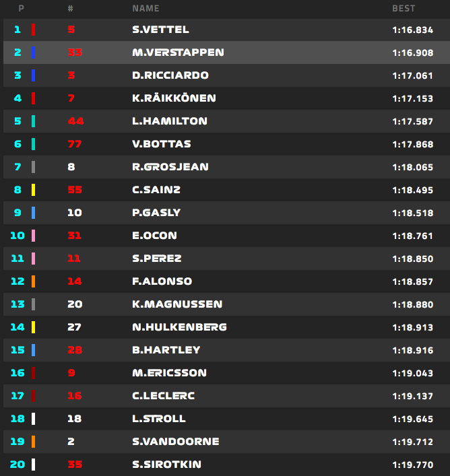This screenshot has width=450, height=476.
Task: Click the blue team color bar beside D.RICCIARDO
Action: [33, 75]
